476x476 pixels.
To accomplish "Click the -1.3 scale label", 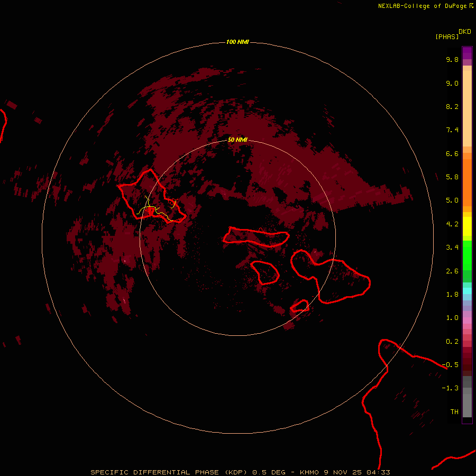I will (x=450, y=388).
